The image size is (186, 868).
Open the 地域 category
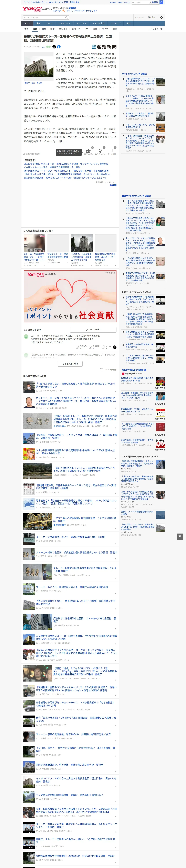[115, 29]
